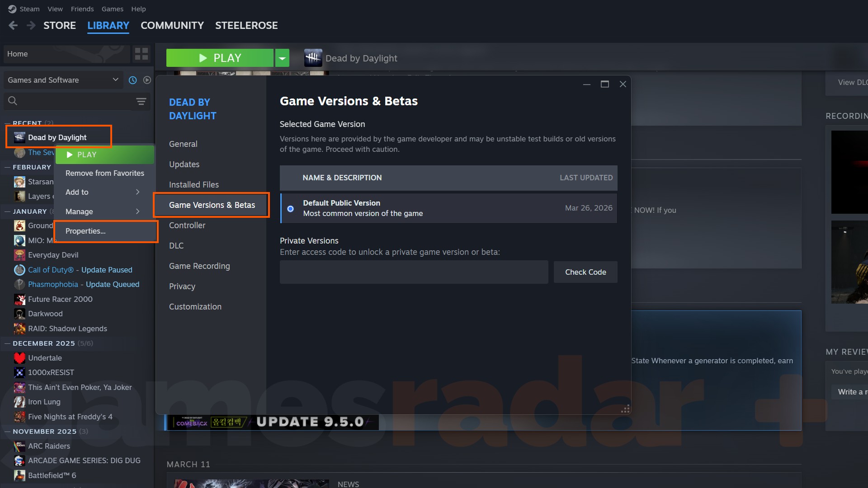Open the recent games clock icon
868x488 pixels.
(132, 80)
